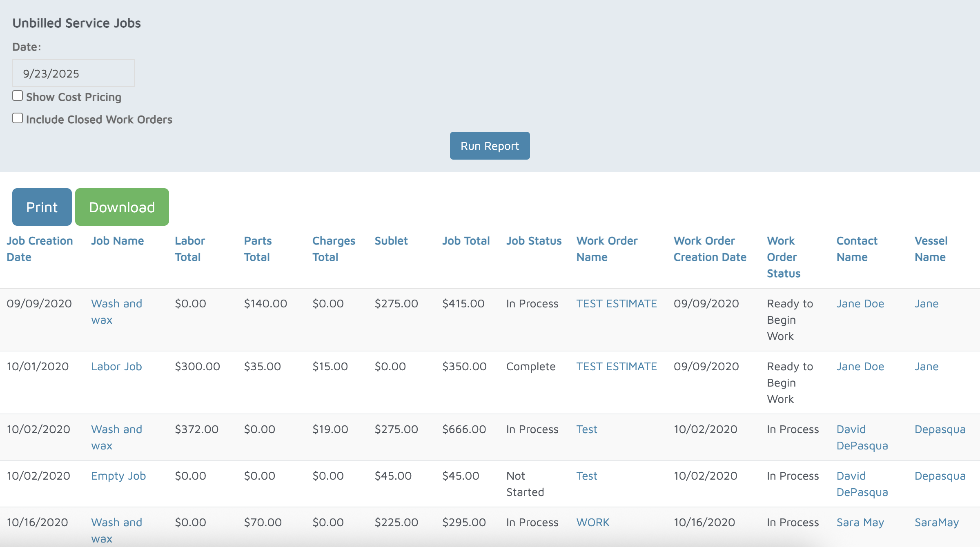Image resolution: width=980 pixels, height=547 pixels.
Task: Click the blue Print button
Action: (x=42, y=207)
